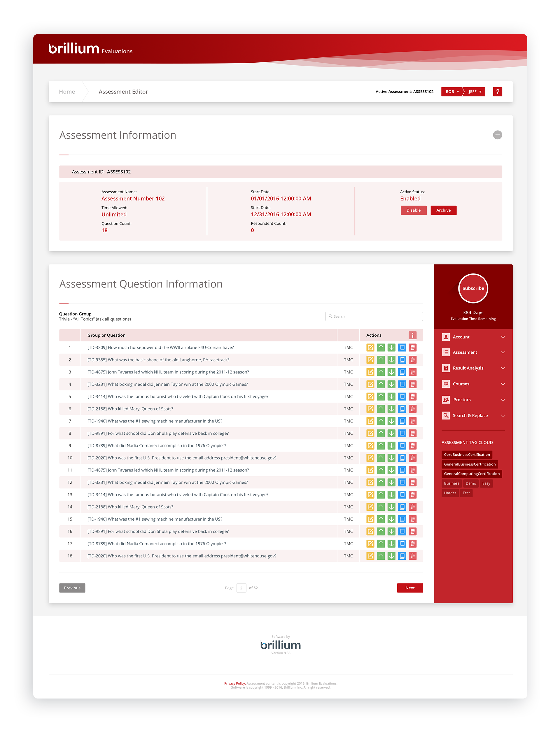Select GeneralBusinessCertification tag

point(470,464)
